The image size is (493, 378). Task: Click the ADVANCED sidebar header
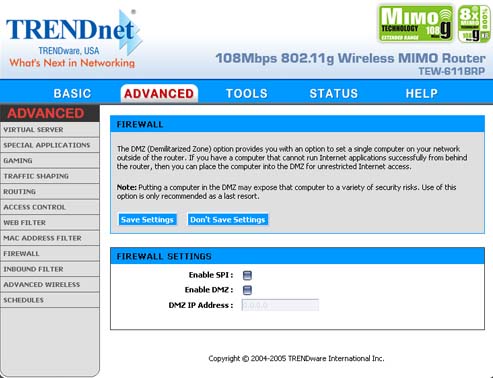[50, 113]
